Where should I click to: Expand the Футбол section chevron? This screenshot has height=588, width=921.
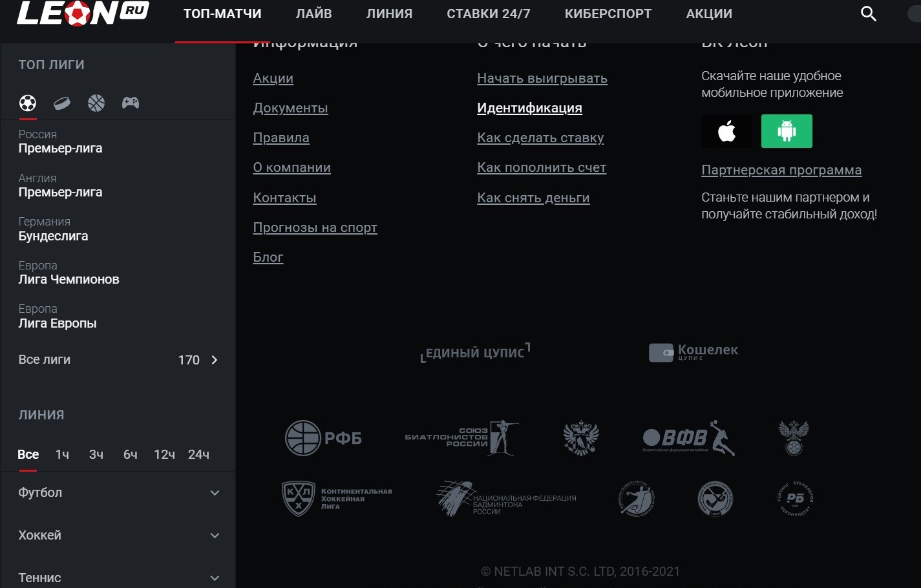pyautogui.click(x=215, y=493)
